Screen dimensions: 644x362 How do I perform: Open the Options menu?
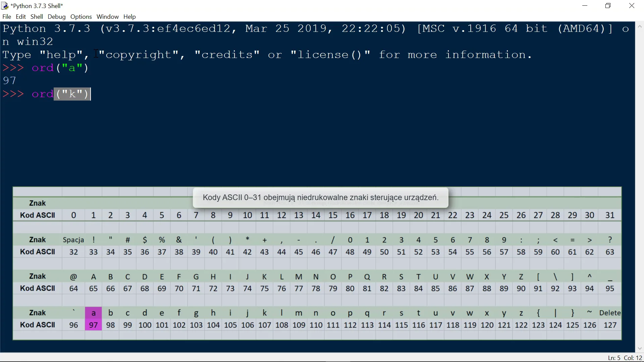tap(81, 17)
